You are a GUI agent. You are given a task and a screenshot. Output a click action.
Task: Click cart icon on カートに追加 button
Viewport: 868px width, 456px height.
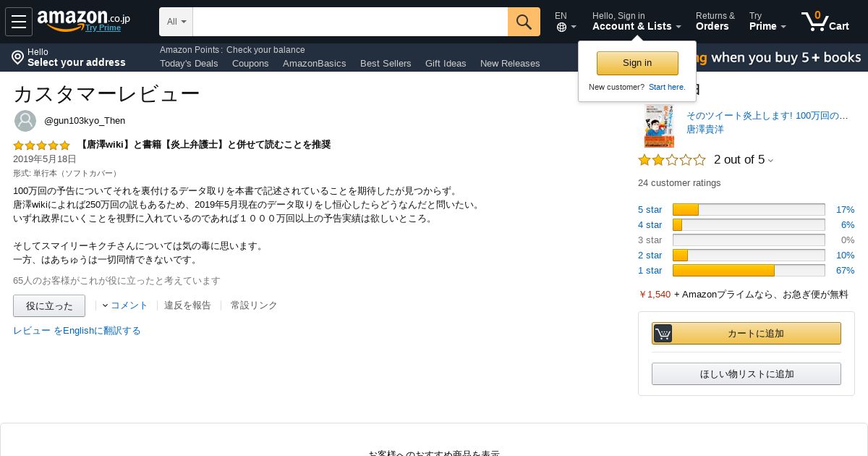pyautogui.click(x=663, y=333)
